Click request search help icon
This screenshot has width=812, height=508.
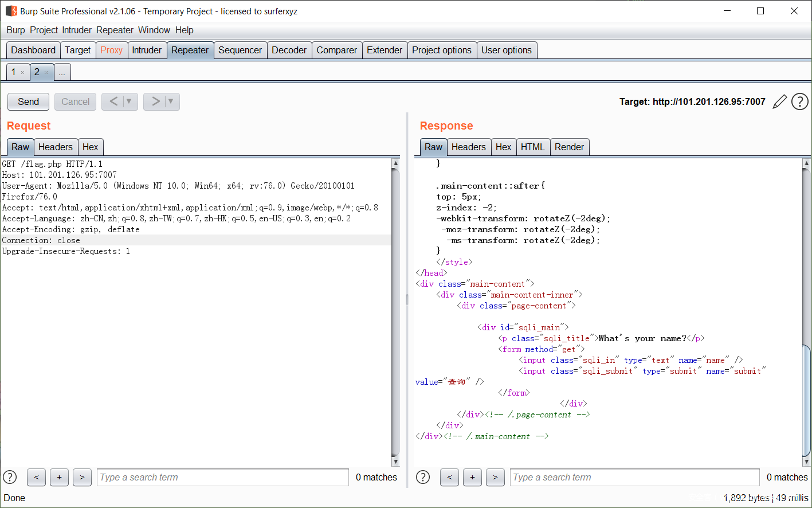[10, 477]
